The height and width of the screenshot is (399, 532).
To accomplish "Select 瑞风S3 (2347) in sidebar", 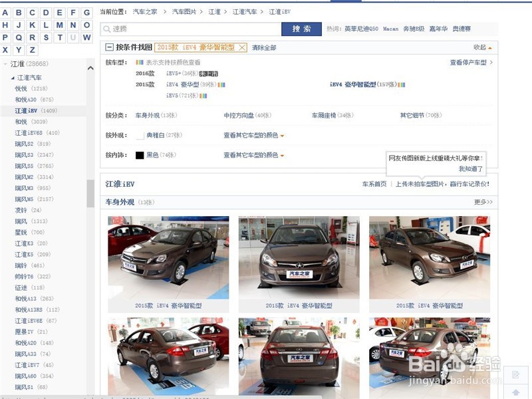I will tap(34, 155).
